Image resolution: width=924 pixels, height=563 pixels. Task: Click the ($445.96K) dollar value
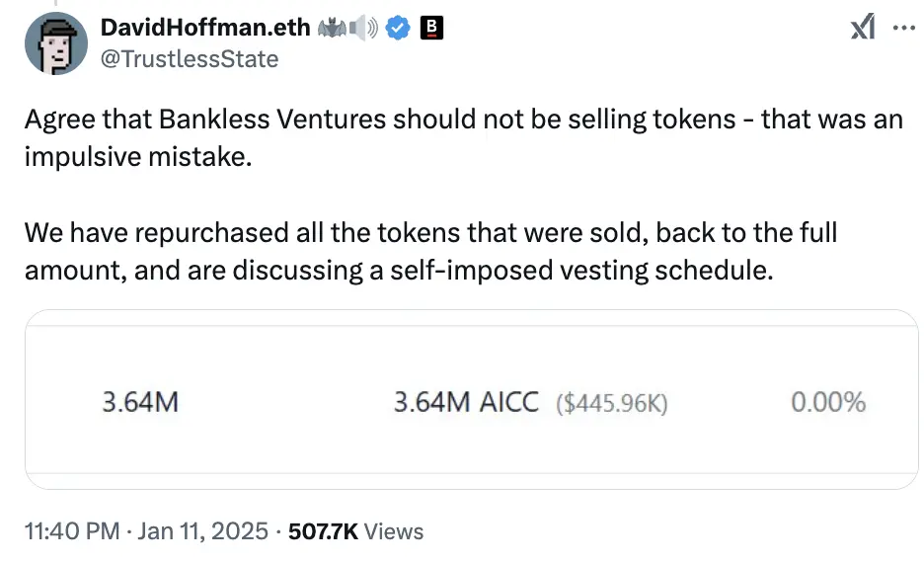(612, 403)
